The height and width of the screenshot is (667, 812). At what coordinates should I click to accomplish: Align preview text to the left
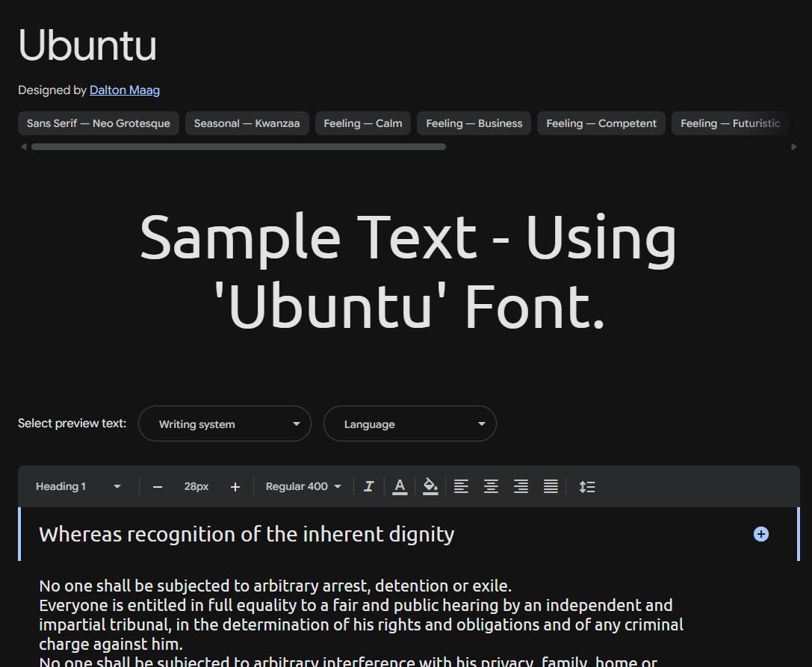click(461, 486)
